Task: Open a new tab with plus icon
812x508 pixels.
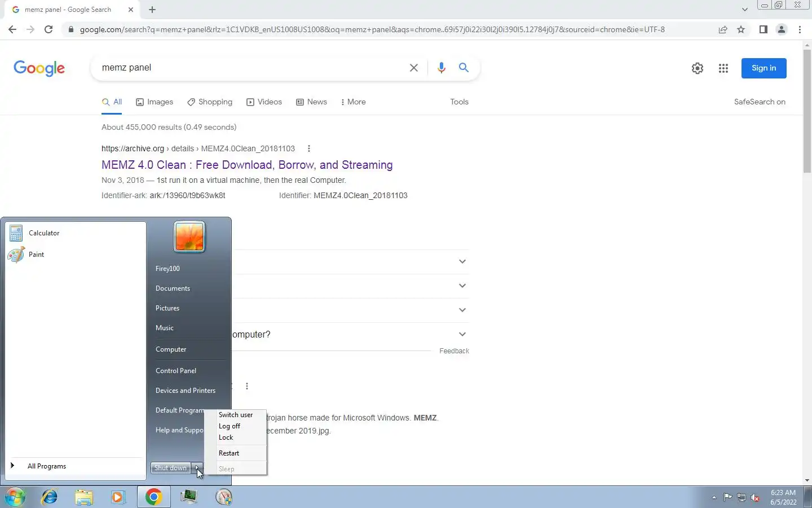Action: click(x=152, y=10)
